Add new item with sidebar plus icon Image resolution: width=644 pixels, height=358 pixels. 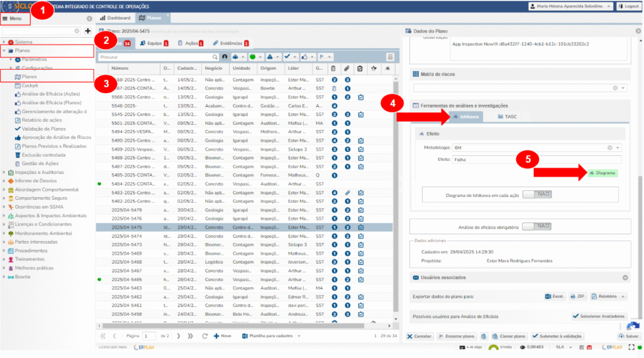pyautogui.click(x=87, y=31)
